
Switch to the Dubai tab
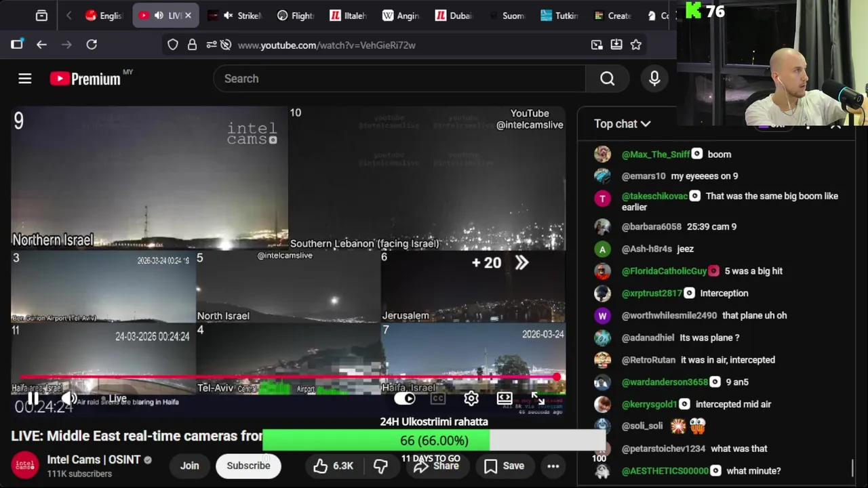tap(454, 16)
